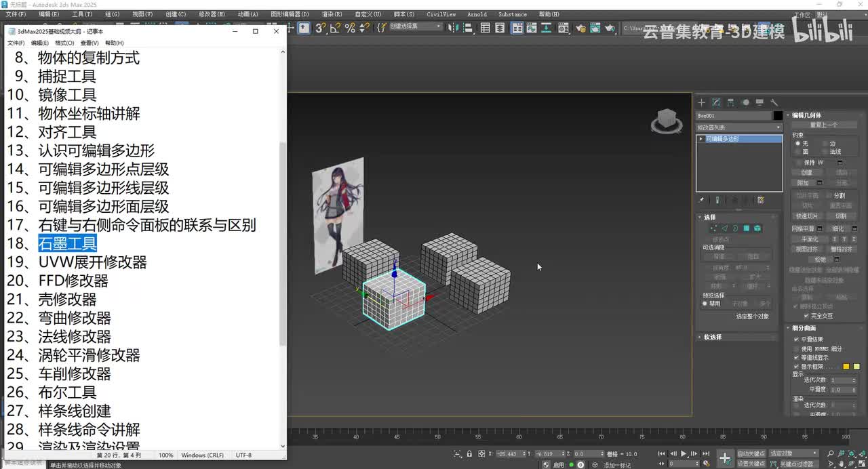Image resolution: width=868 pixels, height=469 pixels.
Task: Click the Notepad vertical scrollbar
Action: [283, 248]
